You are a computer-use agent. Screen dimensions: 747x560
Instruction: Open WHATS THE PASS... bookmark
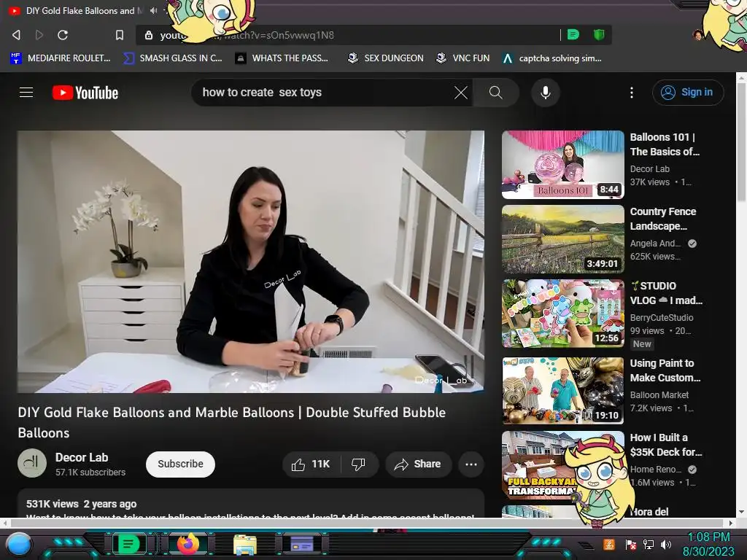point(282,58)
